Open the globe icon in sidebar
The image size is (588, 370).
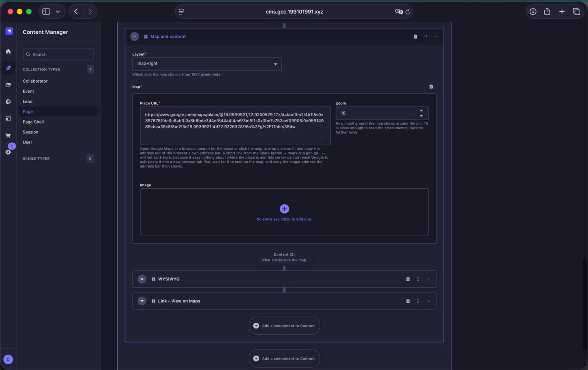tap(8, 102)
